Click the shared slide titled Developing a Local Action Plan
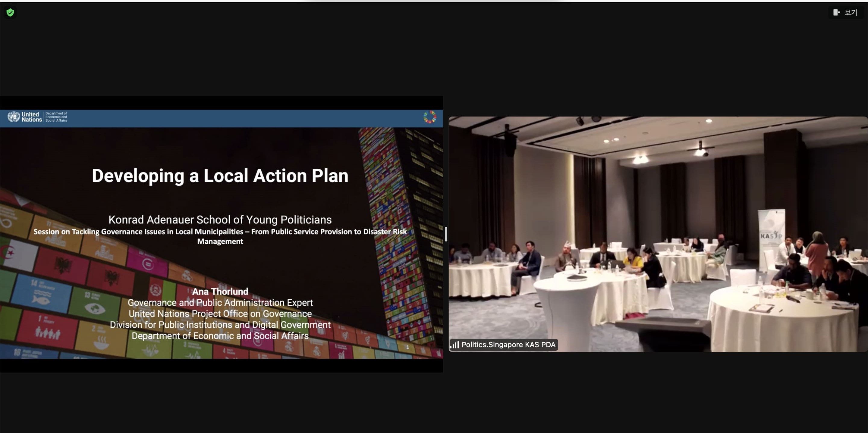Image resolution: width=868 pixels, height=433 pixels. point(222,234)
